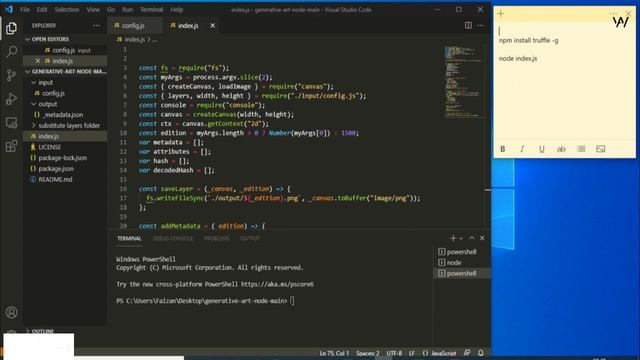Select the Terminal panel tab
The image size is (640, 360).
click(x=129, y=238)
